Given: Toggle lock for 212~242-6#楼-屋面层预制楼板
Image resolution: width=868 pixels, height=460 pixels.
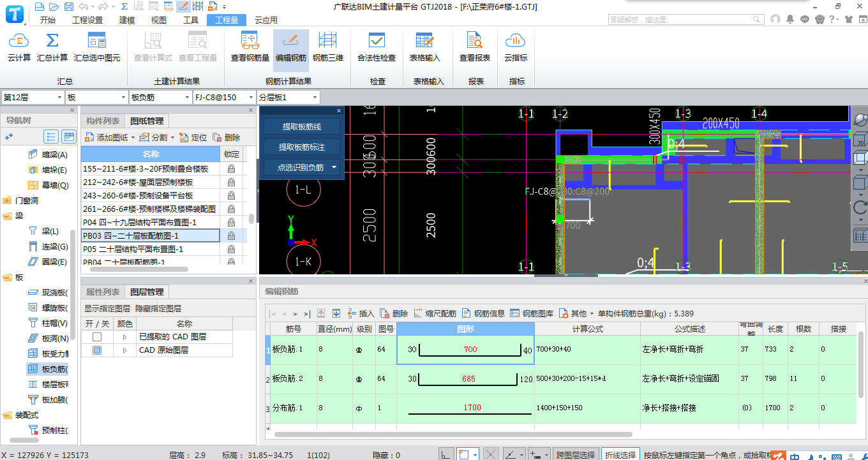Looking at the screenshot, I should (231, 182).
